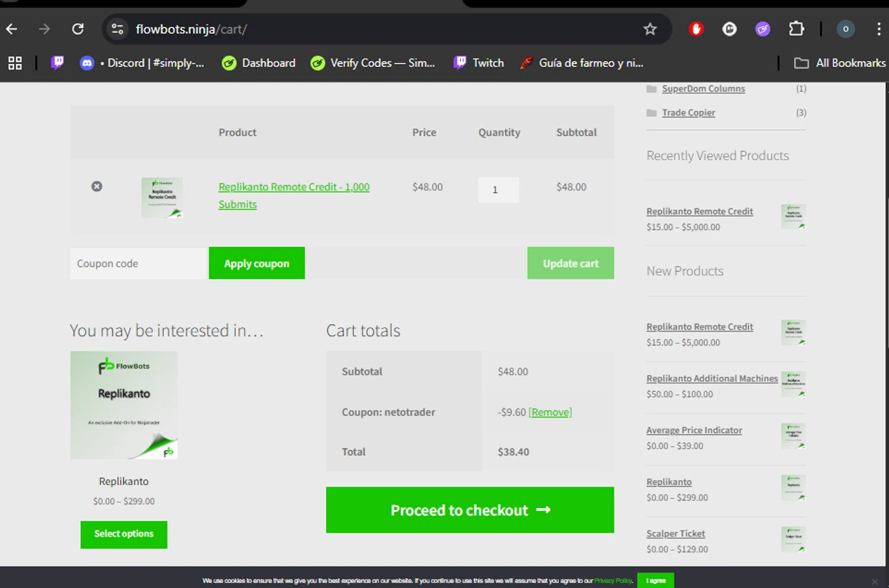Open the Scalper Ticket product

[x=676, y=533]
